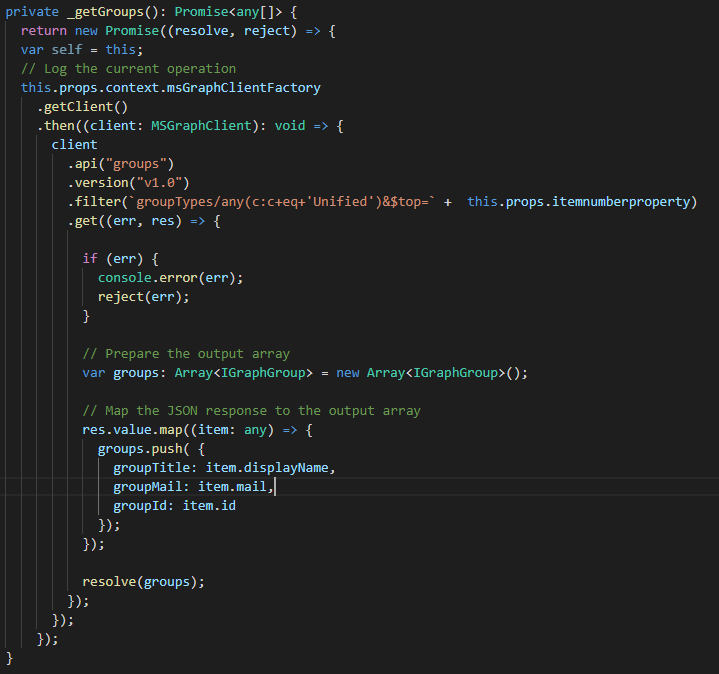Viewport: 719px width, 674px height.
Task: Click '// Prepare the output array' comment
Action: (x=186, y=354)
